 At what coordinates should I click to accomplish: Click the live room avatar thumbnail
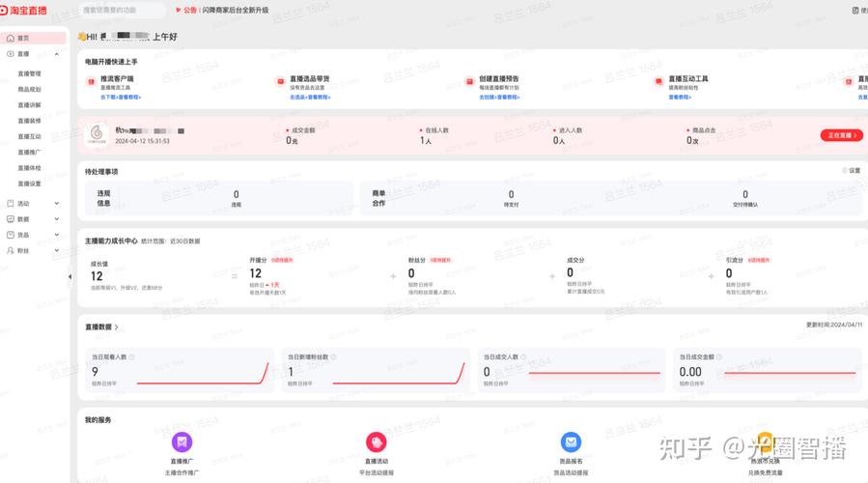(97, 133)
